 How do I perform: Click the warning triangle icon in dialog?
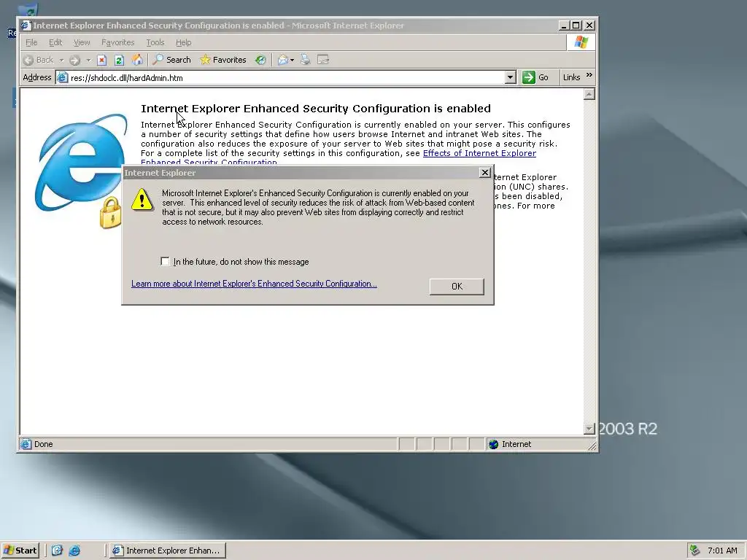(x=142, y=199)
